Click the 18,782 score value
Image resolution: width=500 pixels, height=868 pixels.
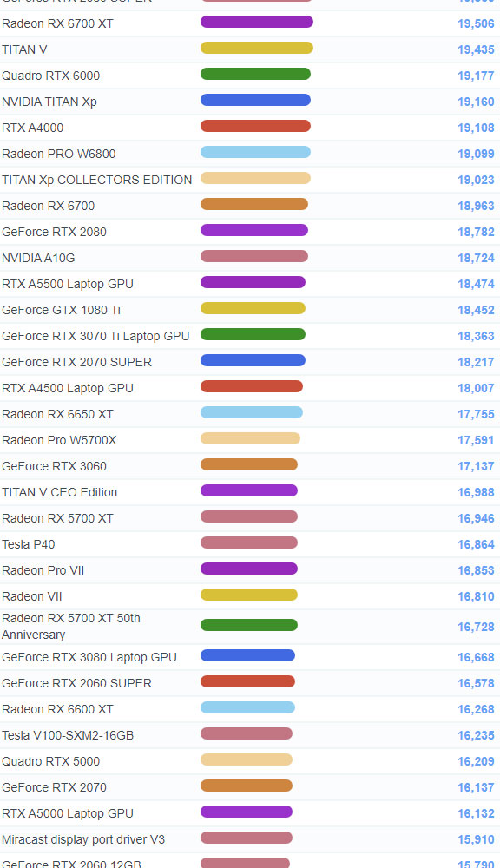tap(476, 232)
